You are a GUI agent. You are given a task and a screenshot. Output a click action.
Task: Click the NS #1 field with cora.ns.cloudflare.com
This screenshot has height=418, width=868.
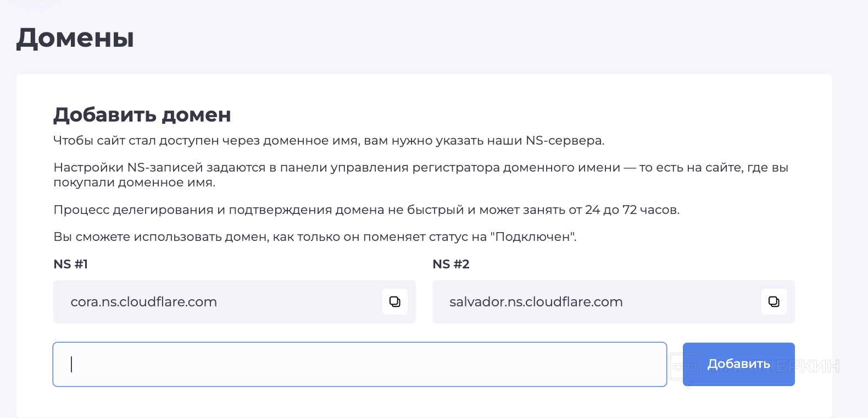[220, 301]
